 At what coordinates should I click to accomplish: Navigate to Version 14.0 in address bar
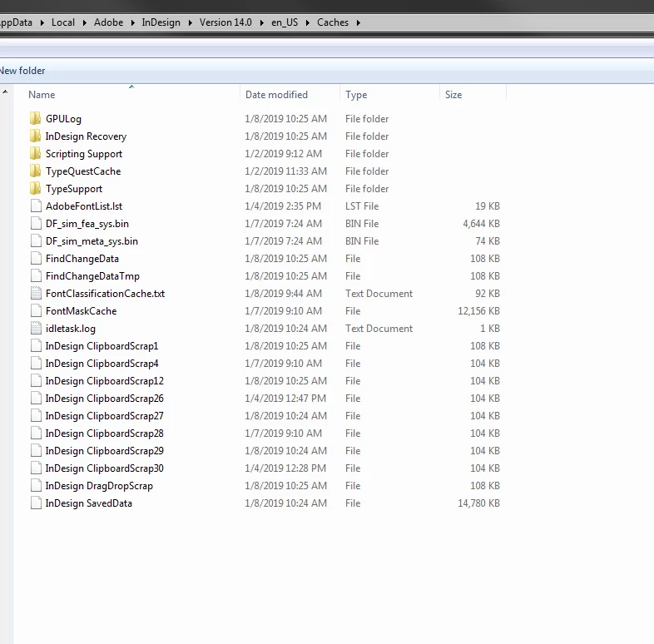click(225, 22)
